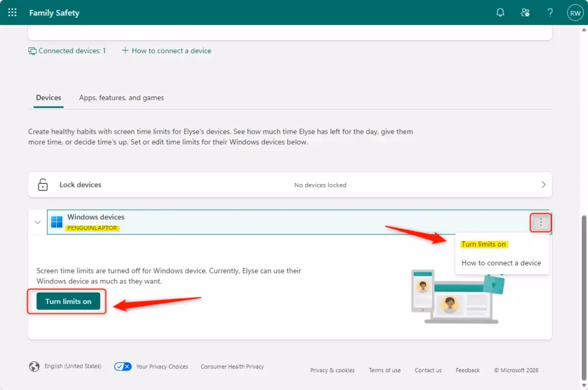588x390 pixels.
Task: Click the Windows devices heading
Action: click(x=96, y=217)
